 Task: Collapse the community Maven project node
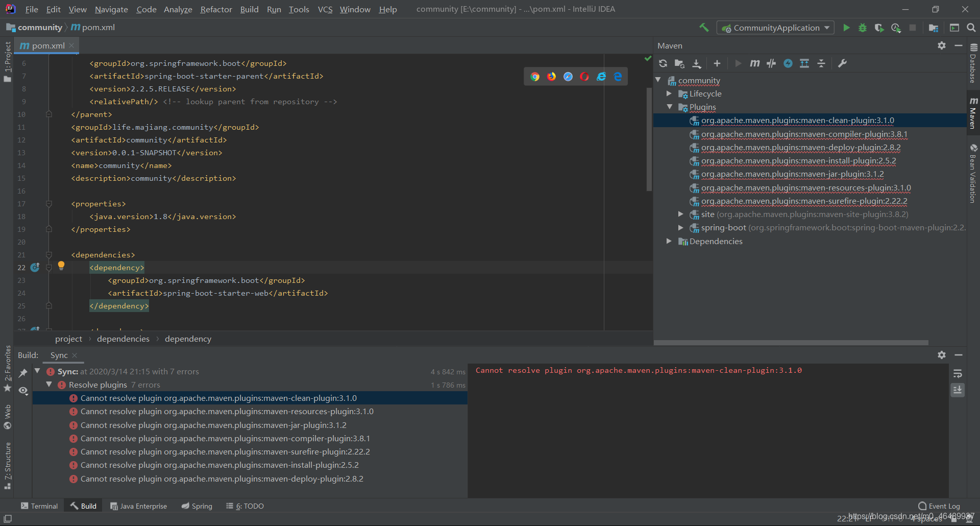click(658, 80)
